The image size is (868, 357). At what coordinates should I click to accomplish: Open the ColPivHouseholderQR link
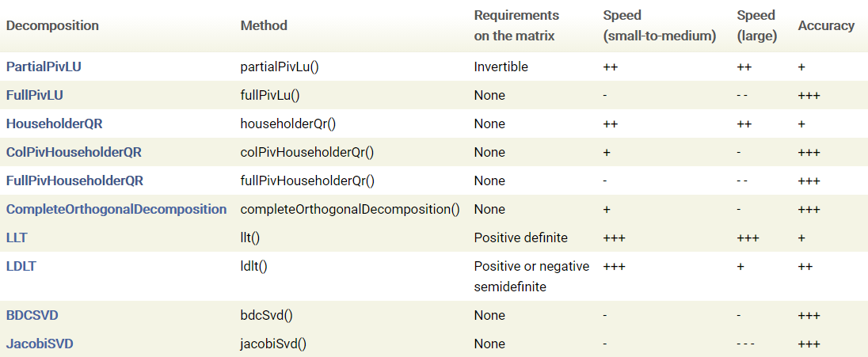pyautogui.click(x=74, y=152)
